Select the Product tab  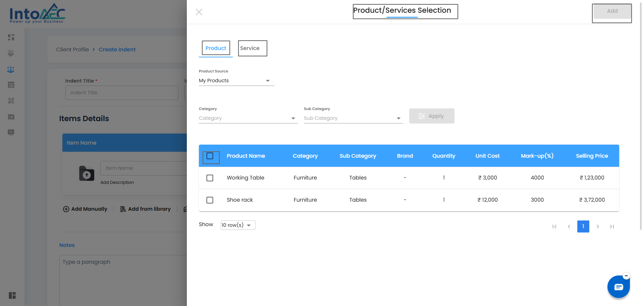coord(216,48)
